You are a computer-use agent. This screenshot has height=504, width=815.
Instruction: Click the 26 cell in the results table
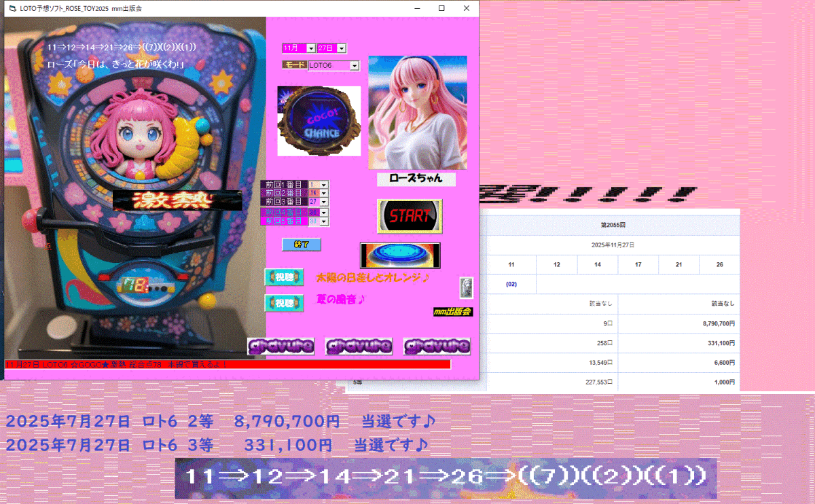click(719, 264)
